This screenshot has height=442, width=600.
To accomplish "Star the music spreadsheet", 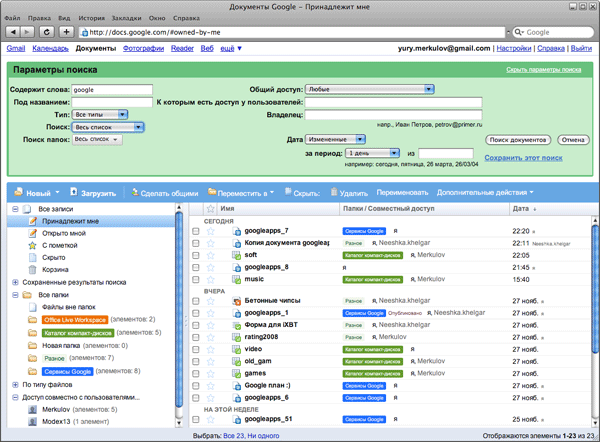I will click(x=210, y=279).
